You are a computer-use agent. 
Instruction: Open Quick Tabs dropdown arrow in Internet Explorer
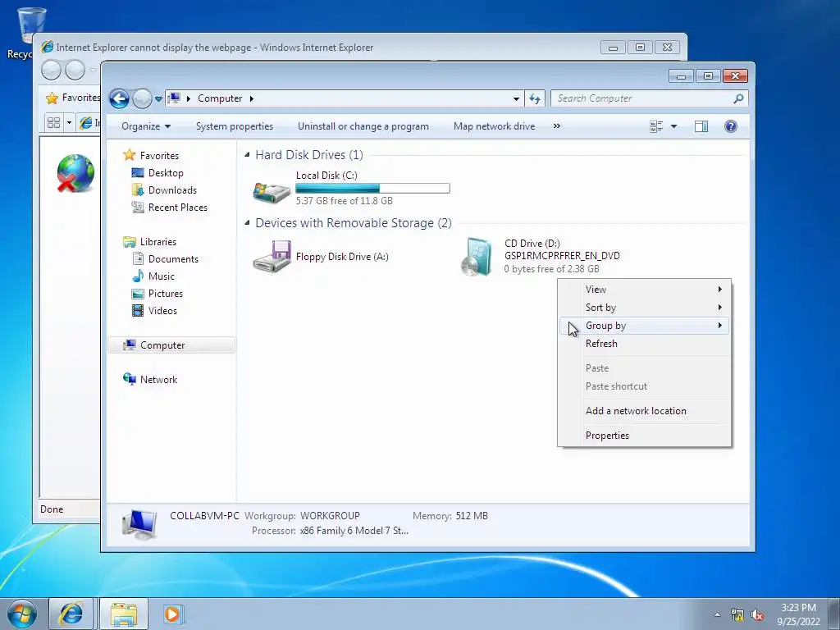pos(69,123)
